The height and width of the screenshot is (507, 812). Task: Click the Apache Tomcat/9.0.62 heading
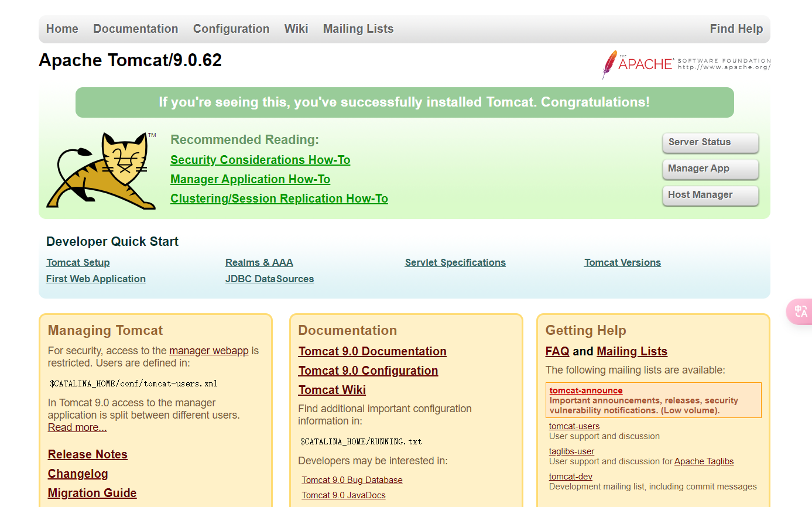(130, 60)
